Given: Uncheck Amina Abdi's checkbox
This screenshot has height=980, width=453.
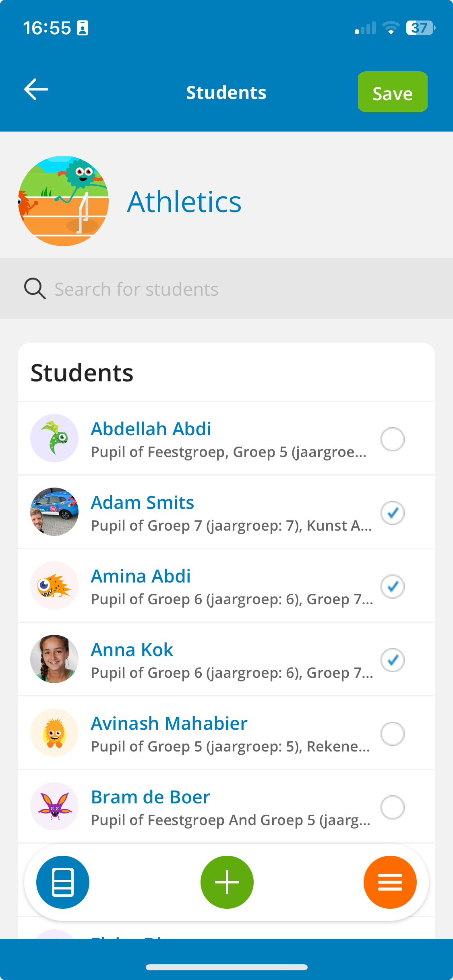Looking at the screenshot, I should [x=393, y=586].
